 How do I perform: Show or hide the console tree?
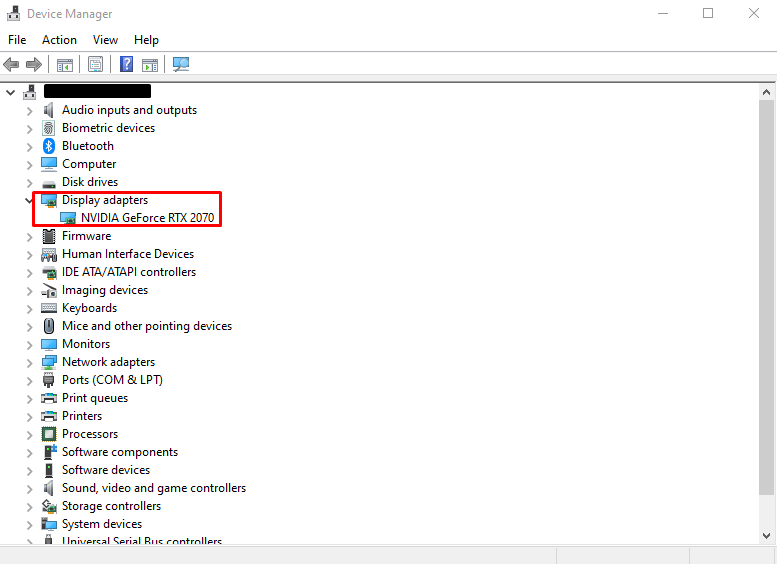click(65, 64)
